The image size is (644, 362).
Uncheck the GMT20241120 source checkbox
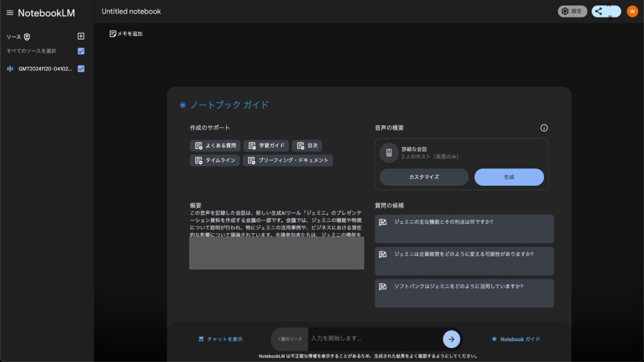81,68
